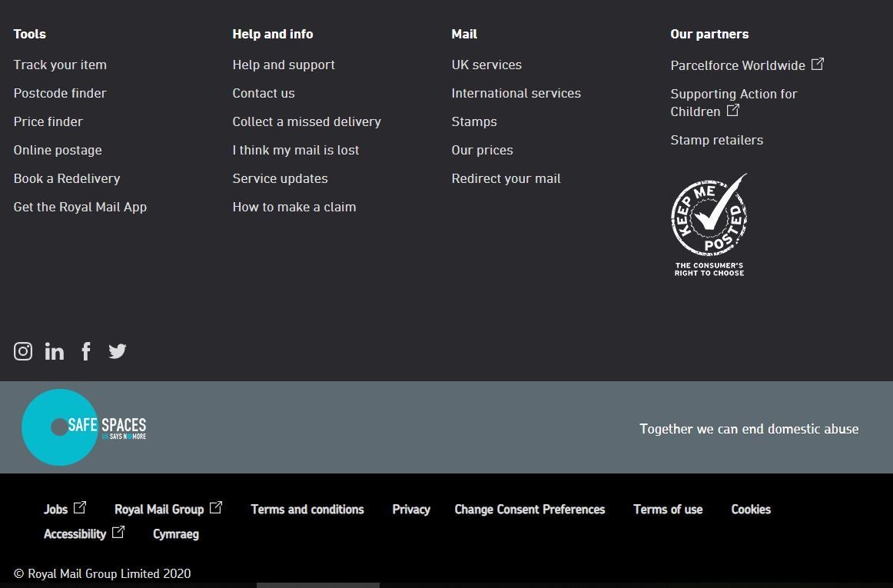893x588 pixels.
Task: Click the Facebook social icon
Action: 85,351
